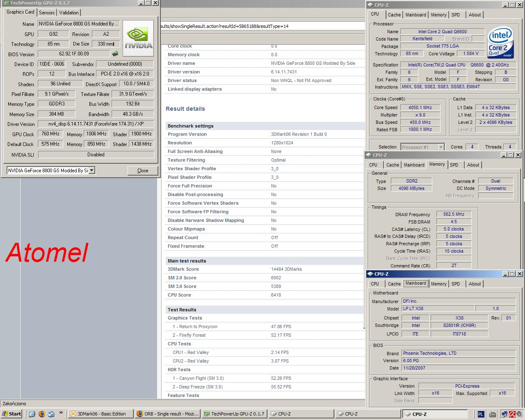Screen dimensions: 525x420
Task: Select About tab in bottom CPU-Z mainboard window
Action: (x=475, y=284)
